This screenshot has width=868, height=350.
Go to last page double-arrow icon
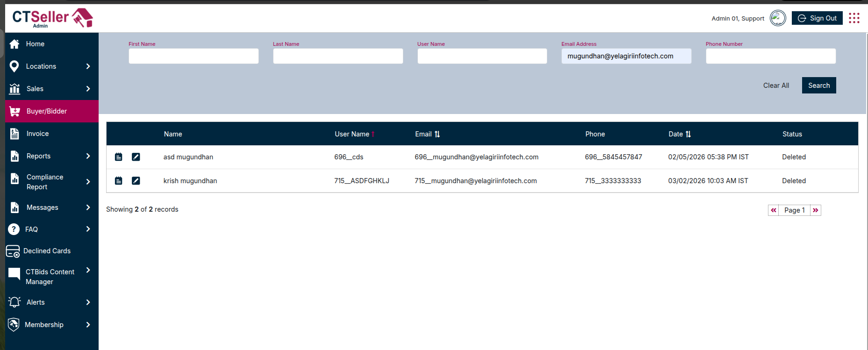click(816, 210)
